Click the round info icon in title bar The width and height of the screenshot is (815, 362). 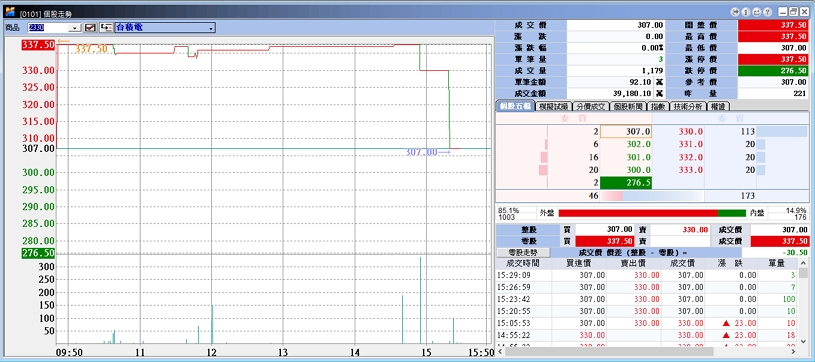point(745,11)
